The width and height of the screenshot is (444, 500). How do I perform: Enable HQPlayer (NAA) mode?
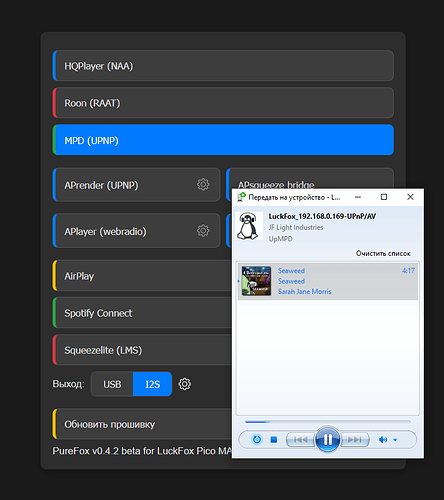[223, 66]
